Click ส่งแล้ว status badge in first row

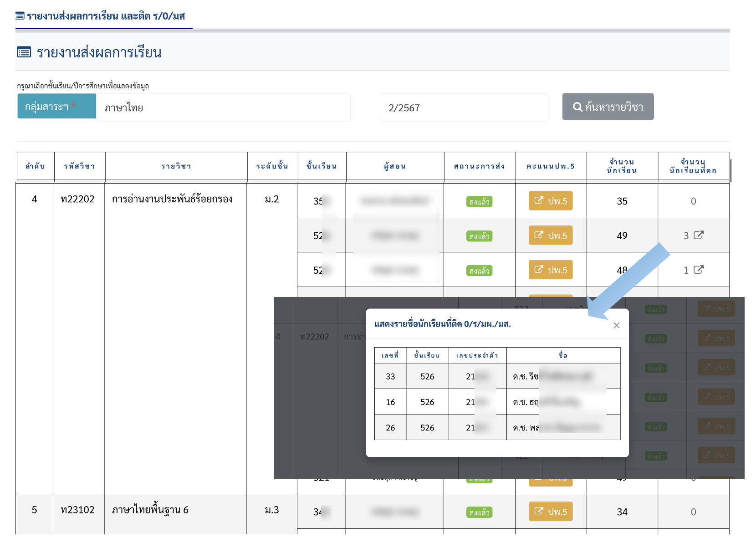pyautogui.click(x=479, y=201)
